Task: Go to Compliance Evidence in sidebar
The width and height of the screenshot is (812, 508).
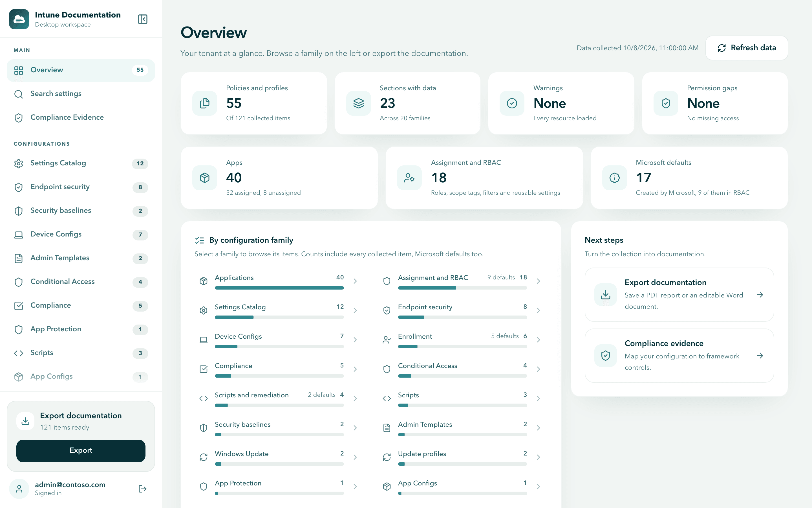Action: [x=81, y=118]
